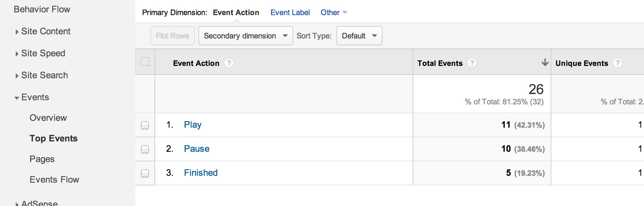
Task: Toggle the select-all checkbox in table header
Action: point(145,62)
